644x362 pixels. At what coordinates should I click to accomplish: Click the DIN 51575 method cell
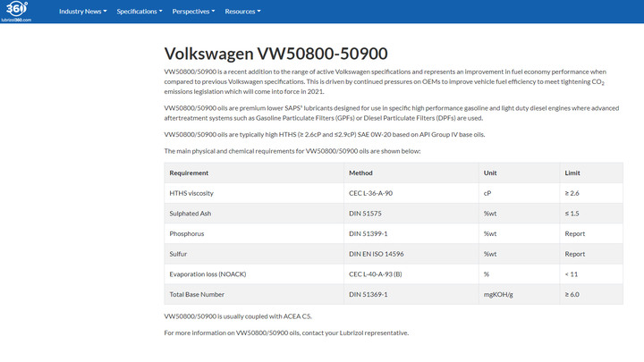[411, 214]
